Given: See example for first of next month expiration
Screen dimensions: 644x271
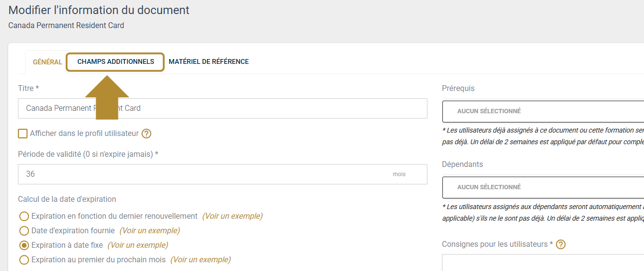Looking at the screenshot, I should point(200,260).
